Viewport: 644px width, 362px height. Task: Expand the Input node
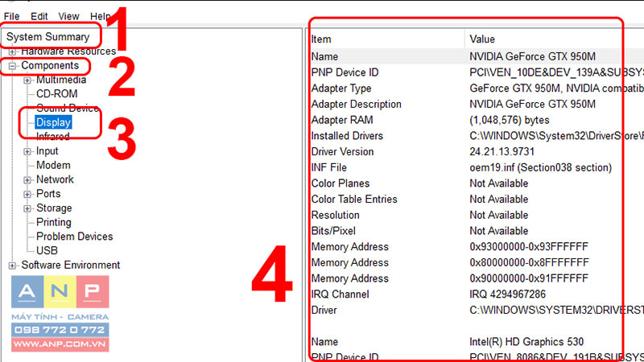27,151
